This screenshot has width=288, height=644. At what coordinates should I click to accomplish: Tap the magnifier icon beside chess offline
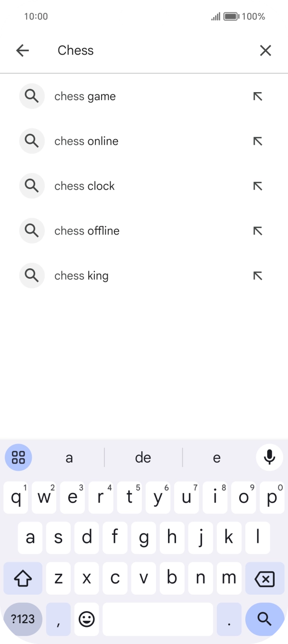pos(32,230)
